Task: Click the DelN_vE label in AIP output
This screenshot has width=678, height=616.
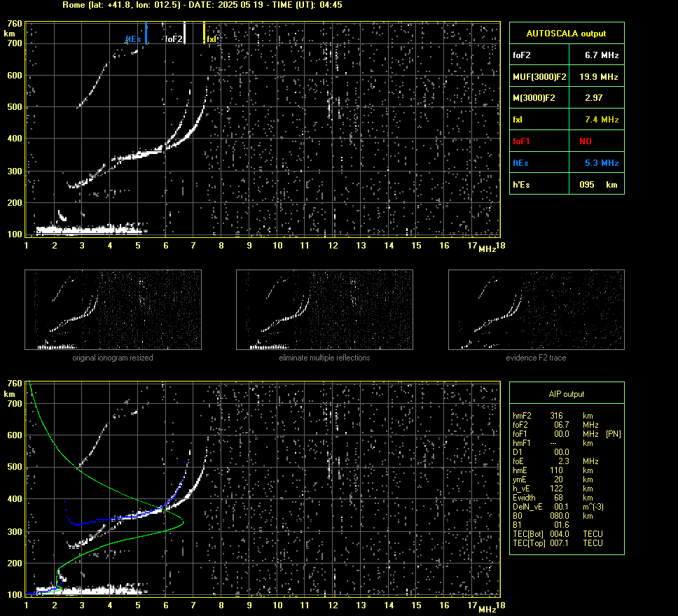Action: tap(527, 507)
